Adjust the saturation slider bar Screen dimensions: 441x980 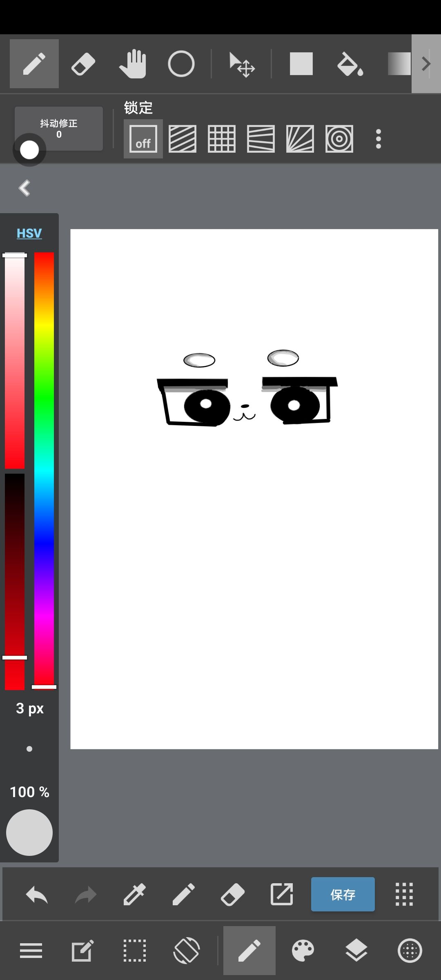pos(15,361)
